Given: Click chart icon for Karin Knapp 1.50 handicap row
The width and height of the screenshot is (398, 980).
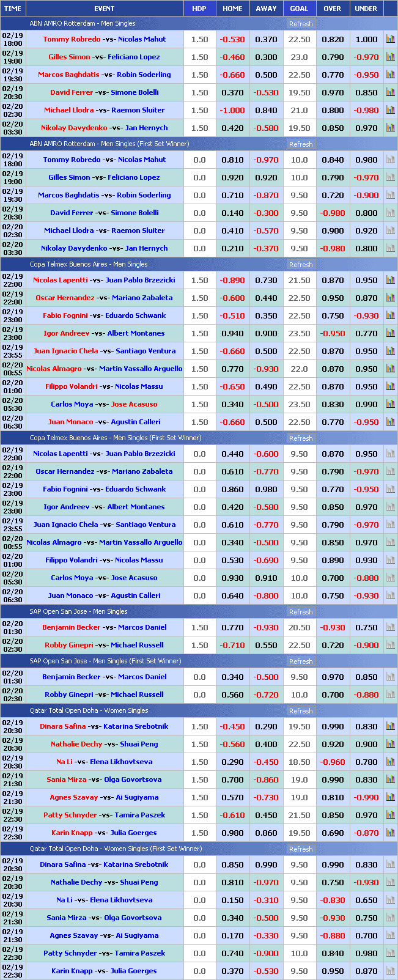Looking at the screenshot, I should tap(390, 833).
